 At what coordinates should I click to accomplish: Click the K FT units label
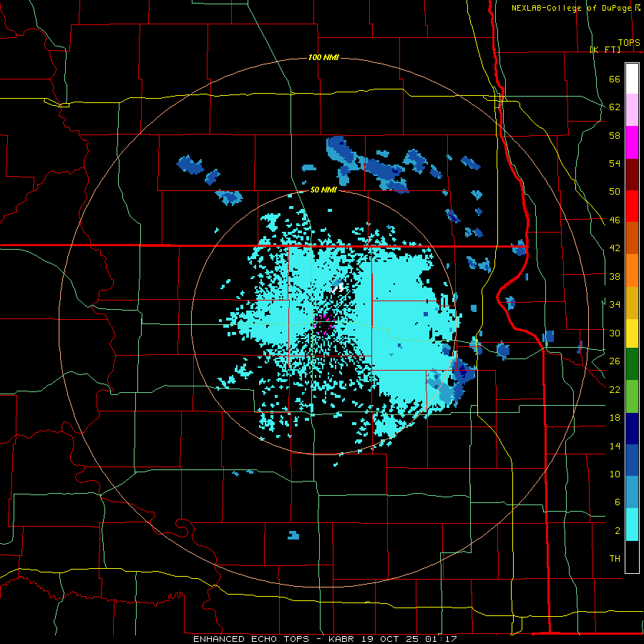(605, 49)
